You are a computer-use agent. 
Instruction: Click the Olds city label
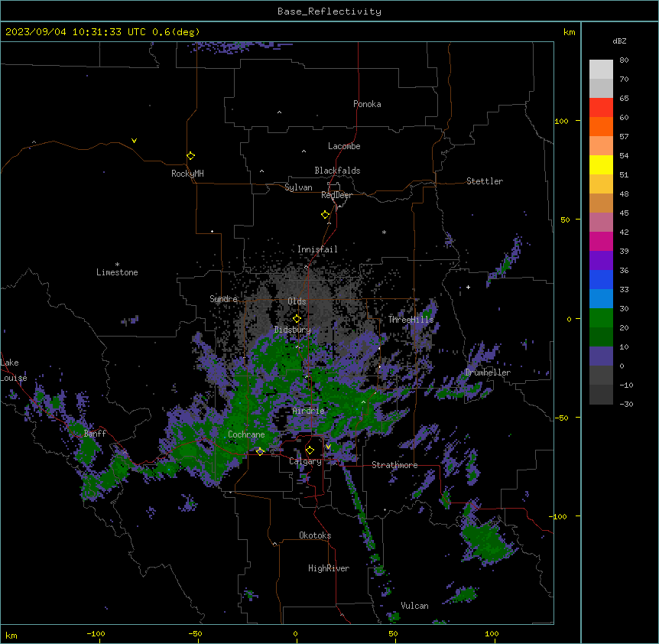pos(297,301)
